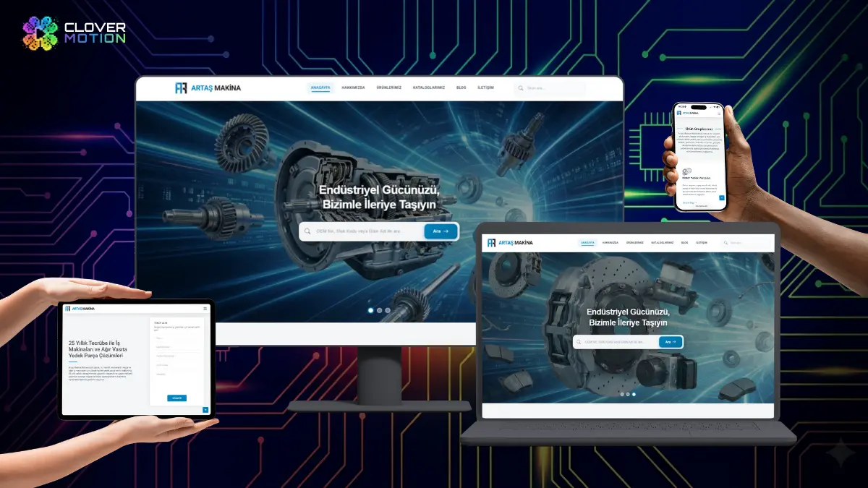Click the magnifier icon in monitor hero search bar

(308, 231)
